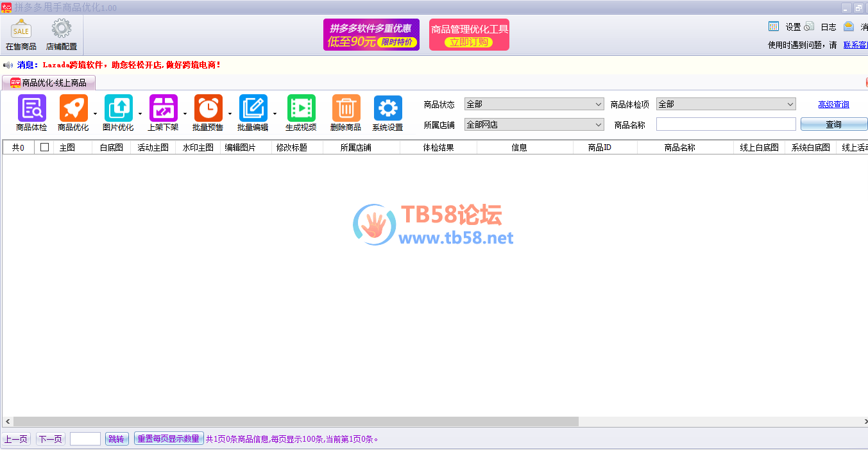This screenshot has height=450, width=868.
Task: Click the 拼多多软件多重优惠 promotion banner
Action: point(371,35)
